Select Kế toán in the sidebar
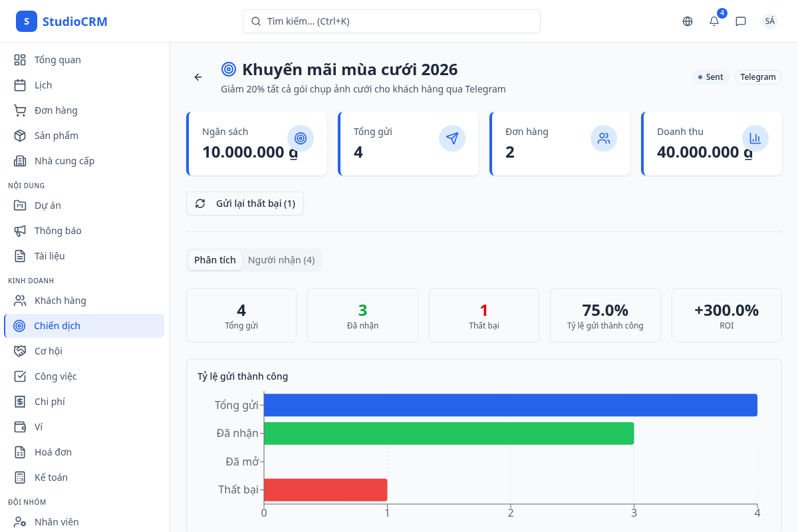Image resolution: width=798 pixels, height=532 pixels. (x=50, y=477)
